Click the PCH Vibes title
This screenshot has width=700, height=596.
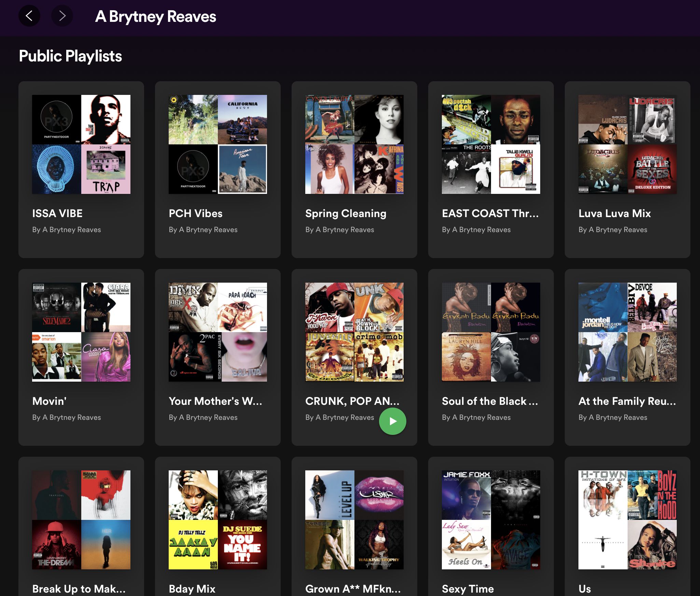pyautogui.click(x=196, y=213)
